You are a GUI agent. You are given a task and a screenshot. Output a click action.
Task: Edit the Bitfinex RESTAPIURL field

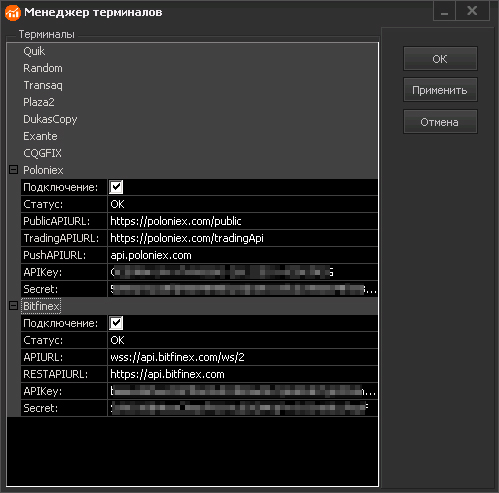coord(243,374)
